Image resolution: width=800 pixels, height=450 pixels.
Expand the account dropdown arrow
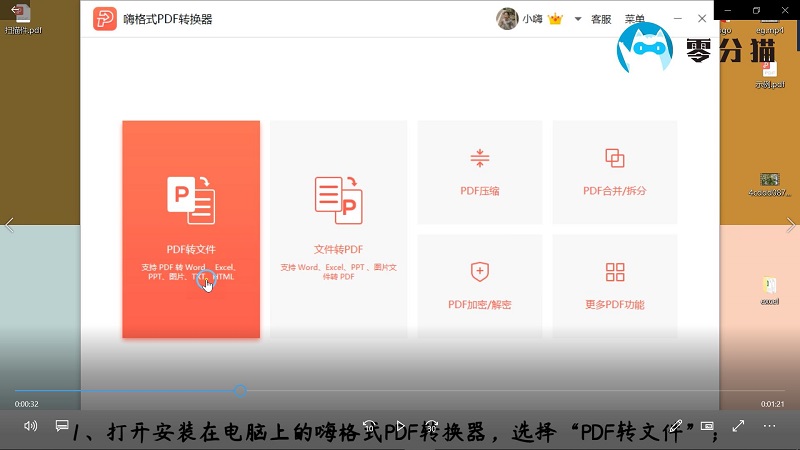click(x=578, y=19)
